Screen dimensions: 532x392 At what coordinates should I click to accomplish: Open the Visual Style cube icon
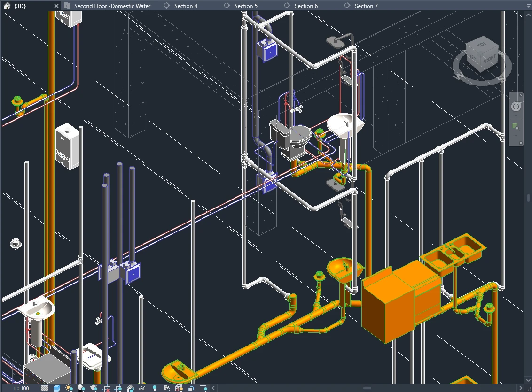(57, 388)
